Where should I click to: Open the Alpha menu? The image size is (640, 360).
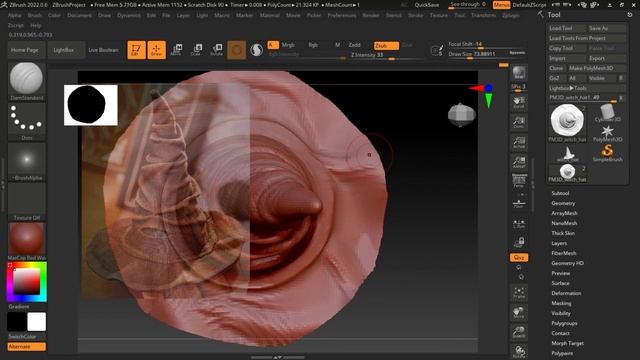[x=15, y=15]
